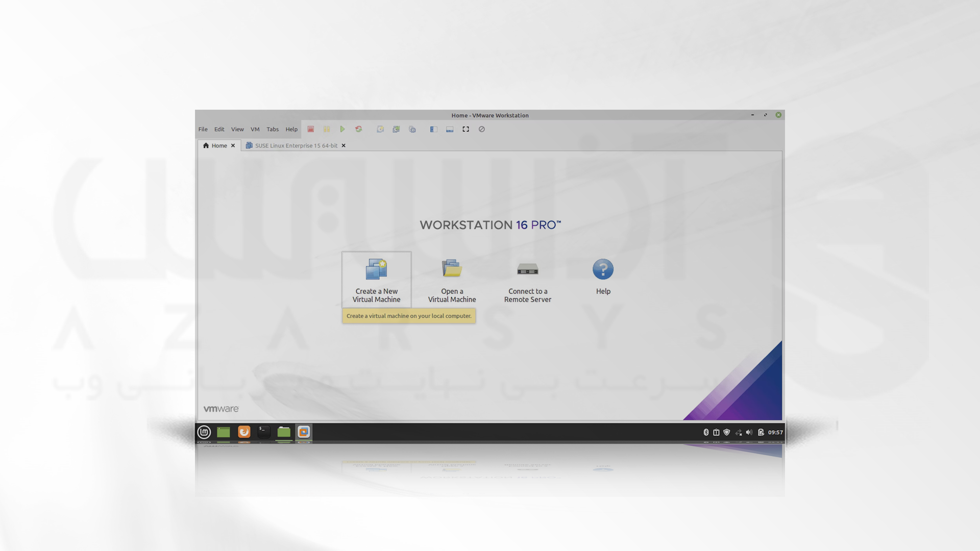Click the Linux Mint taskbar start button
This screenshot has height=551, width=980.
tap(204, 432)
